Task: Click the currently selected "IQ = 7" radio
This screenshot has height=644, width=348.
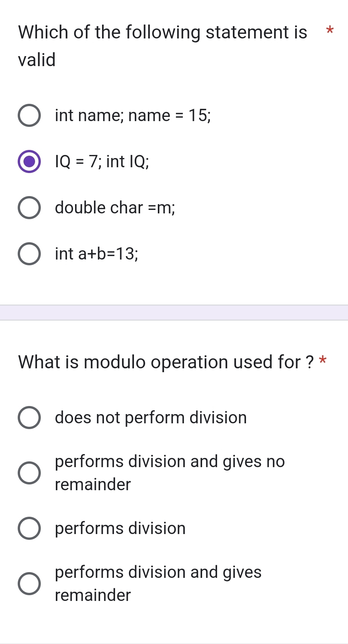Action: (x=29, y=161)
